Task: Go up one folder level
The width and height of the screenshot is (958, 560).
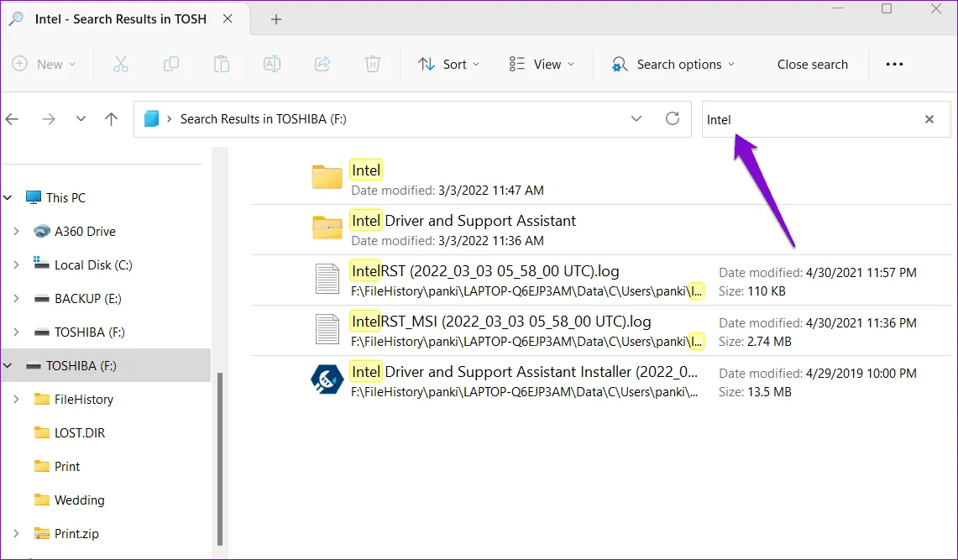Action: point(111,119)
